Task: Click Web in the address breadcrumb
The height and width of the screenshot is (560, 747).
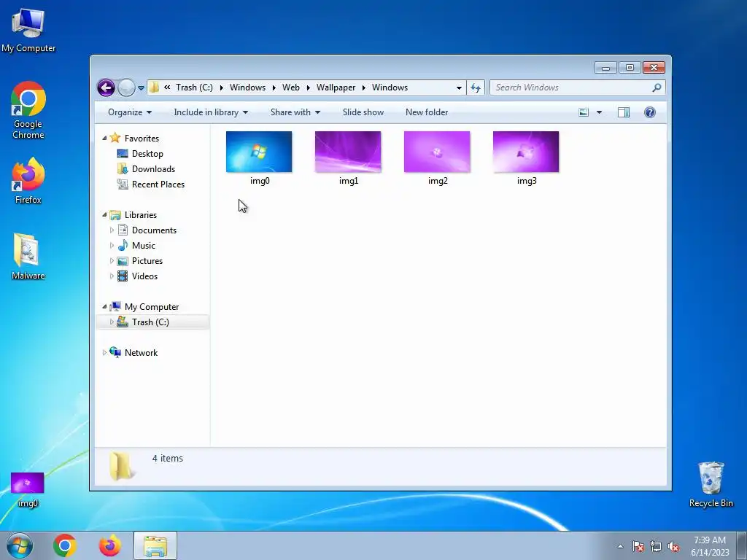Action: tap(291, 87)
